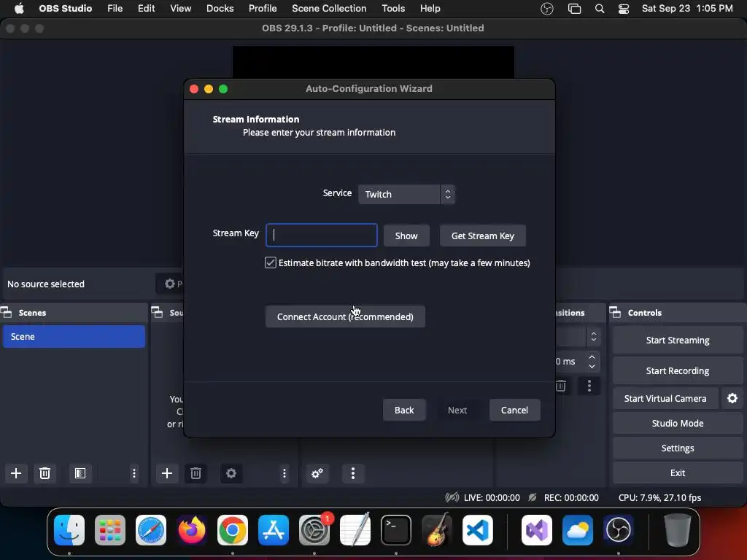Viewport: 747px width, 560px height.
Task: Toggle Estimate bitrate with bandwidth test checkbox
Action: (271, 262)
